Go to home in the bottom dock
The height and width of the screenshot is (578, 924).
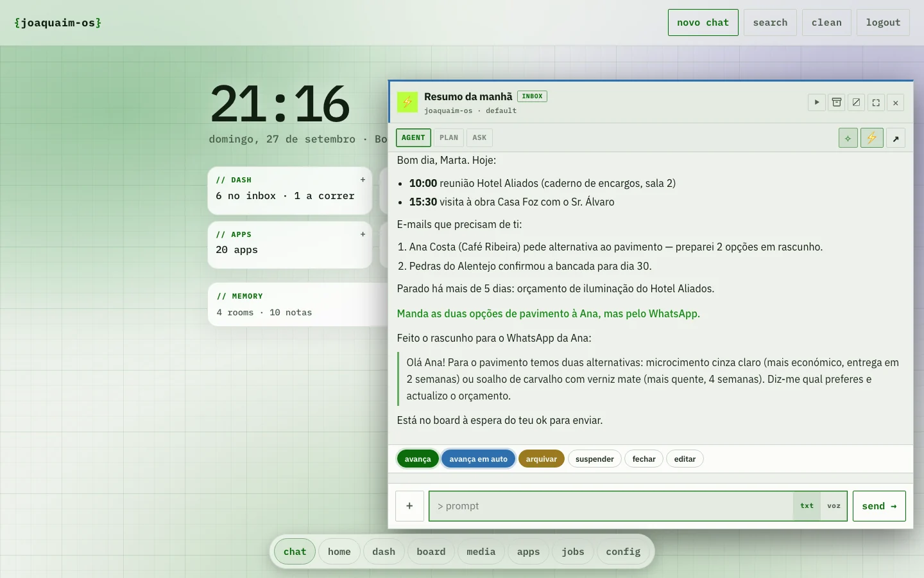(x=339, y=552)
